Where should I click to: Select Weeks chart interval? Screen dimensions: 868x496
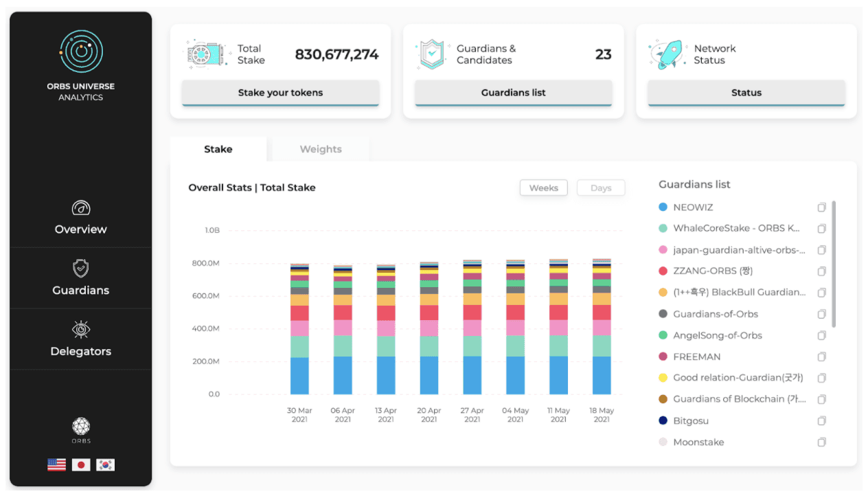click(544, 188)
